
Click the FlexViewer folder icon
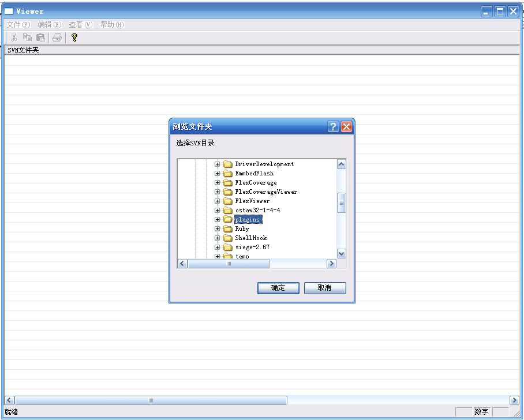coord(227,201)
